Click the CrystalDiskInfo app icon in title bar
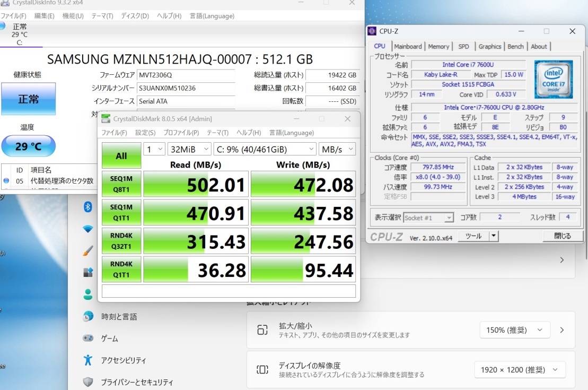The height and width of the screenshot is (390, 588). point(5,3)
